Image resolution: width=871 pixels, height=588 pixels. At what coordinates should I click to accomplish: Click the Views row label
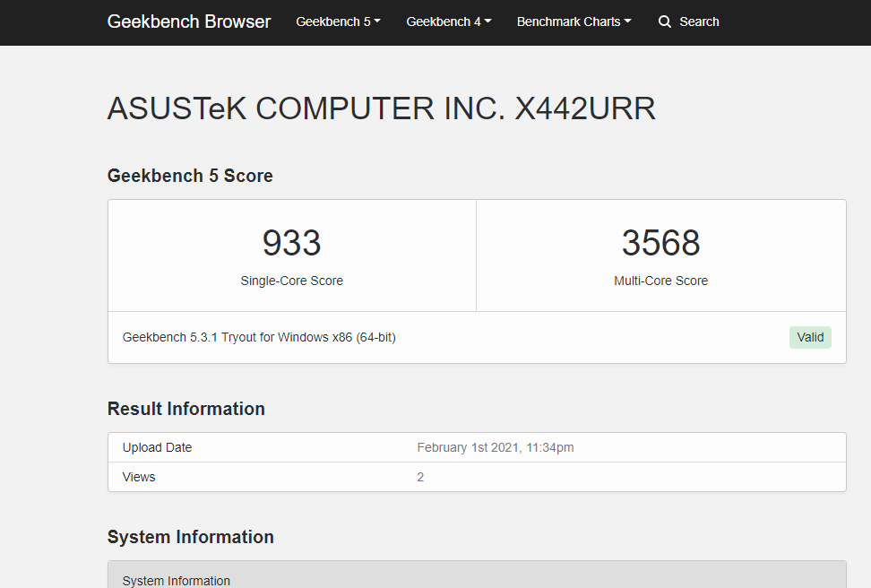(139, 477)
